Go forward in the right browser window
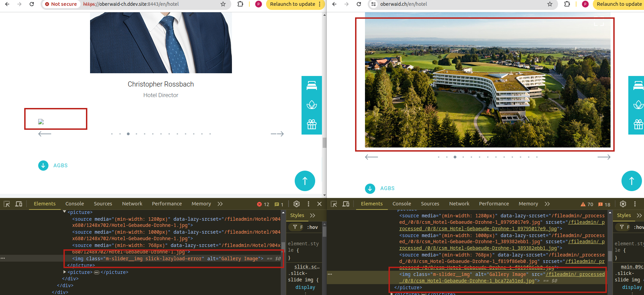The width and height of the screenshot is (644, 295). pyautogui.click(x=347, y=4)
